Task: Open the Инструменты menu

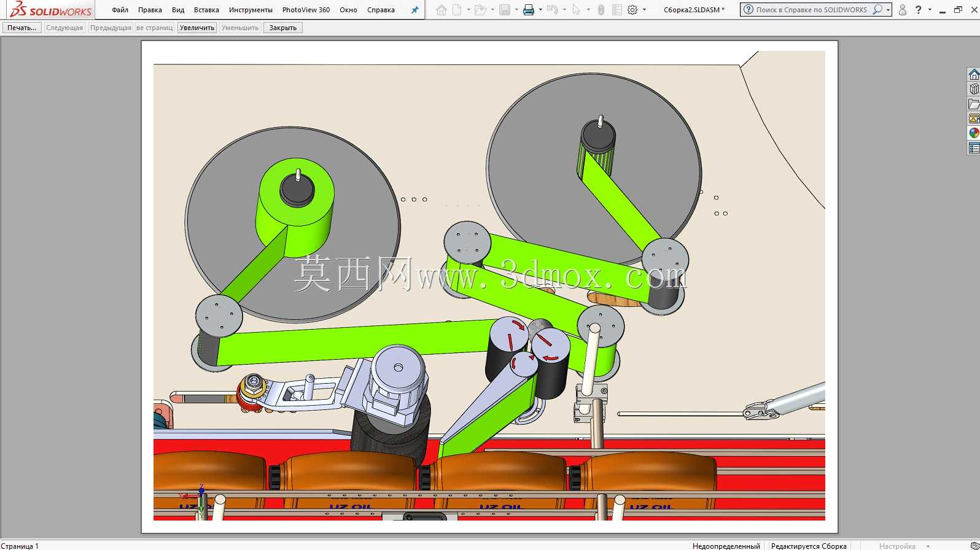Action: 251,10
